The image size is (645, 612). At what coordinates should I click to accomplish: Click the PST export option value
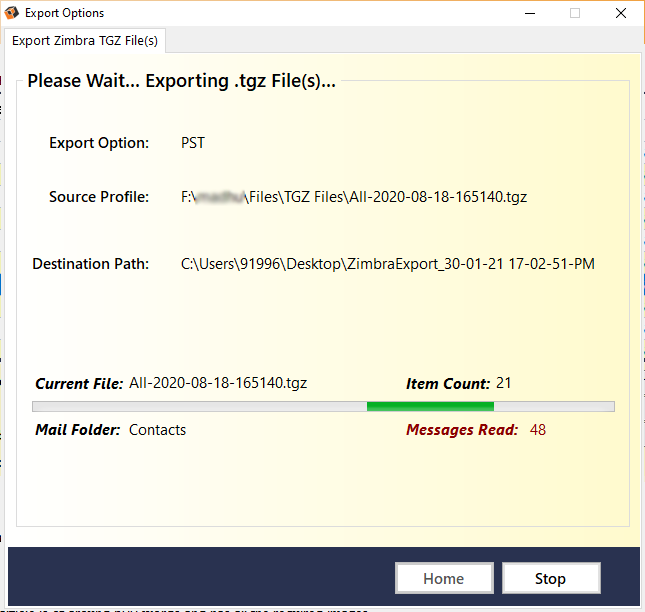pyautogui.click(x=193, y=143)
